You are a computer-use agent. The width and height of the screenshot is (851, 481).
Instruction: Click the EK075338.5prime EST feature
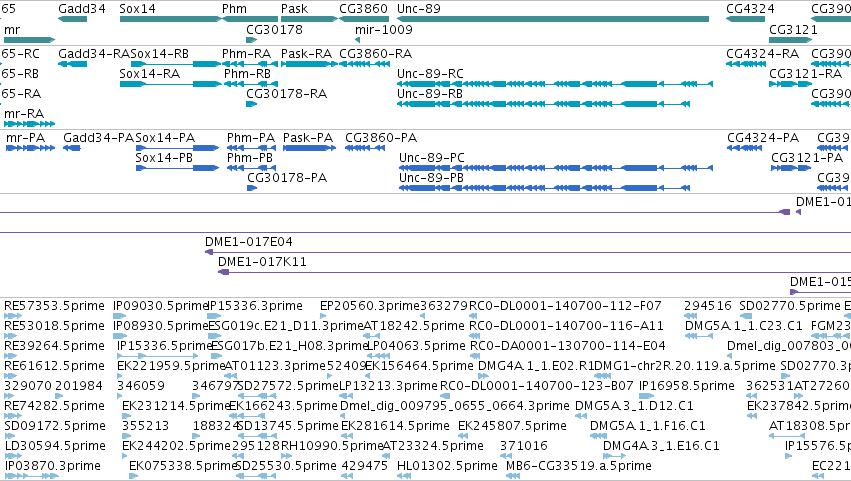click(134, 476)
